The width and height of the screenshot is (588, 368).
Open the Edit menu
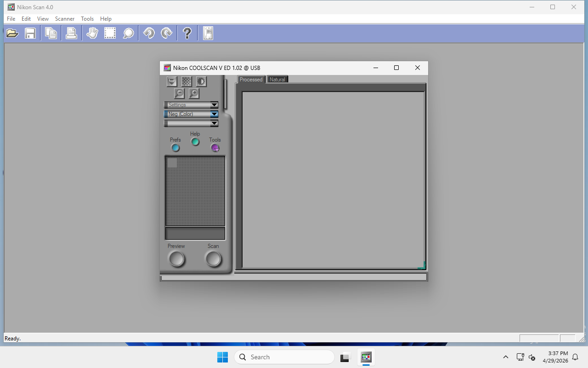(26, 19)
